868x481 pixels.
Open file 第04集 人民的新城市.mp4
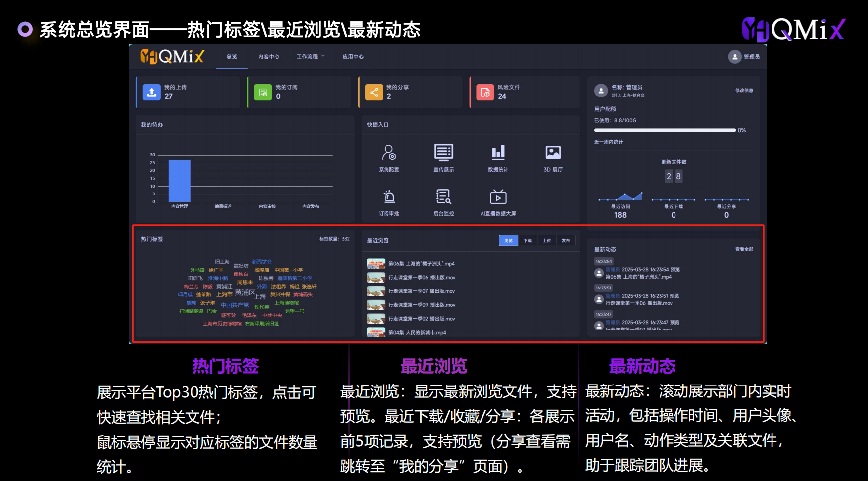[417, 333]
